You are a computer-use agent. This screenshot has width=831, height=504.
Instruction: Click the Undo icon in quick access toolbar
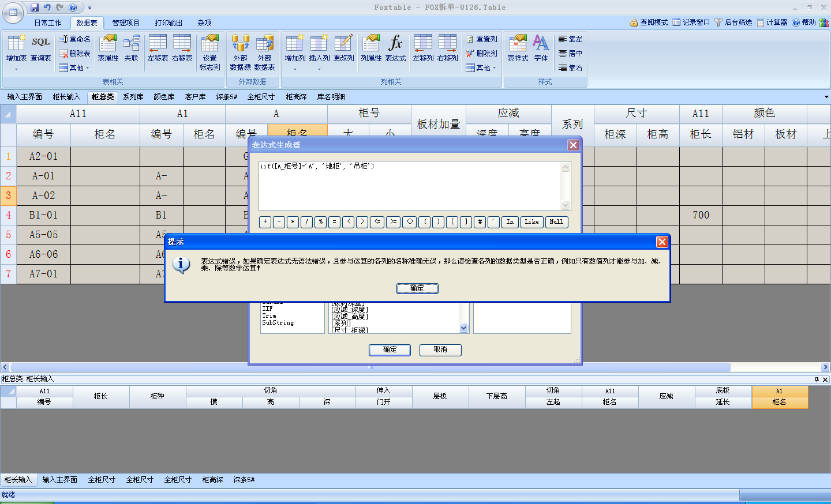coord(47,7)
